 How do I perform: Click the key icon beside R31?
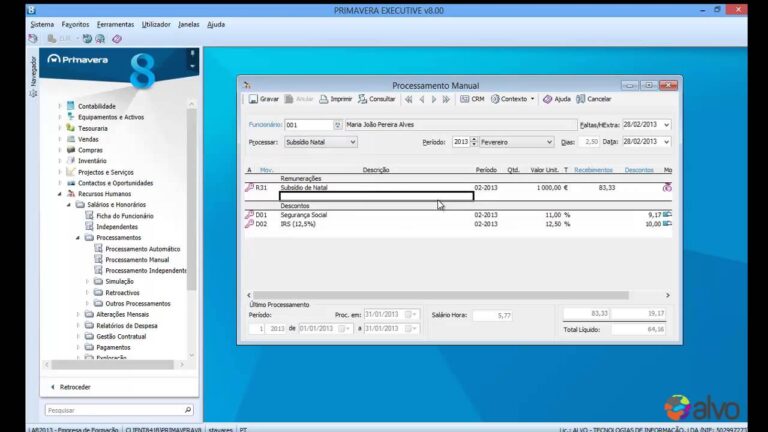click(x=249, y=187)
